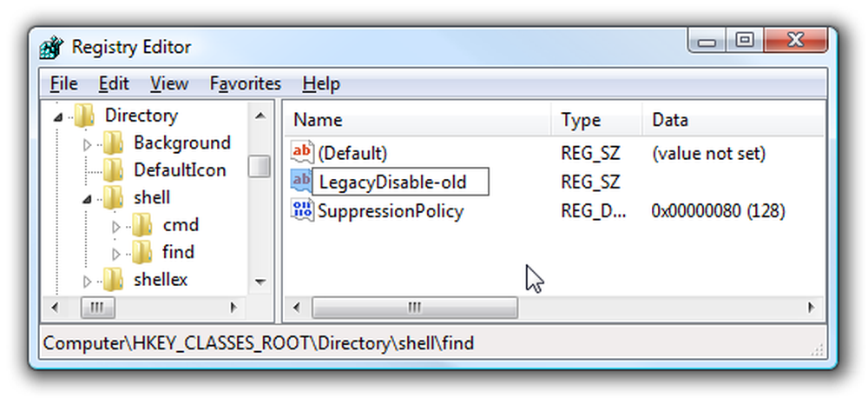The image size is (868, 398).
Task: Select the SuppressionPolicy binary value icon
Action: point(302,210)
